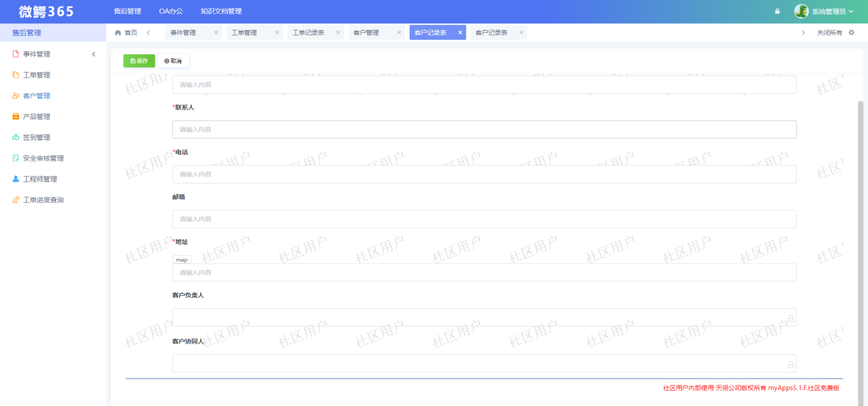
Task: Open the 系统管理员 user dropdown
Action: point(831,11)
